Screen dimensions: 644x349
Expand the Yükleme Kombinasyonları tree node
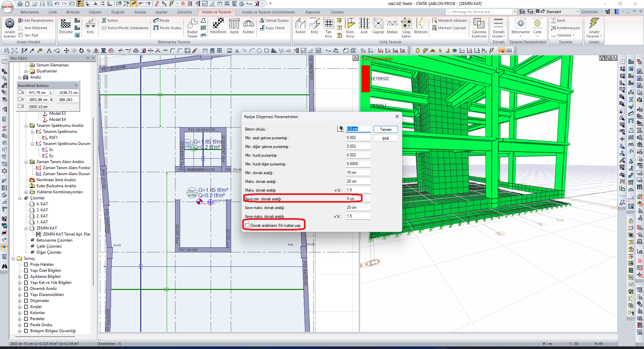click(x=26, y=192)
